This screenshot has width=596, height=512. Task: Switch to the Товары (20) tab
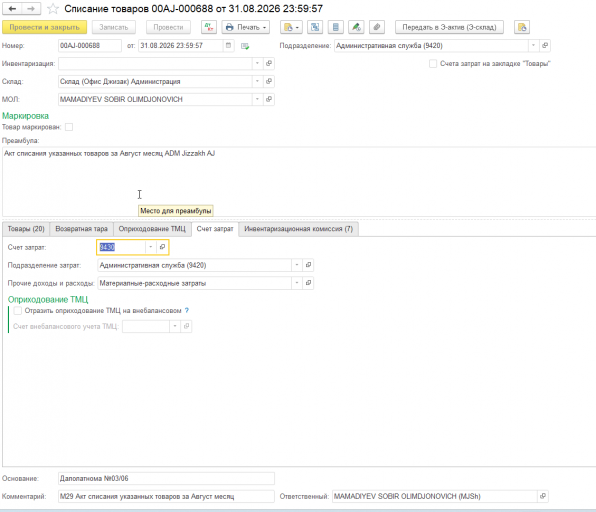pos(26,229)
